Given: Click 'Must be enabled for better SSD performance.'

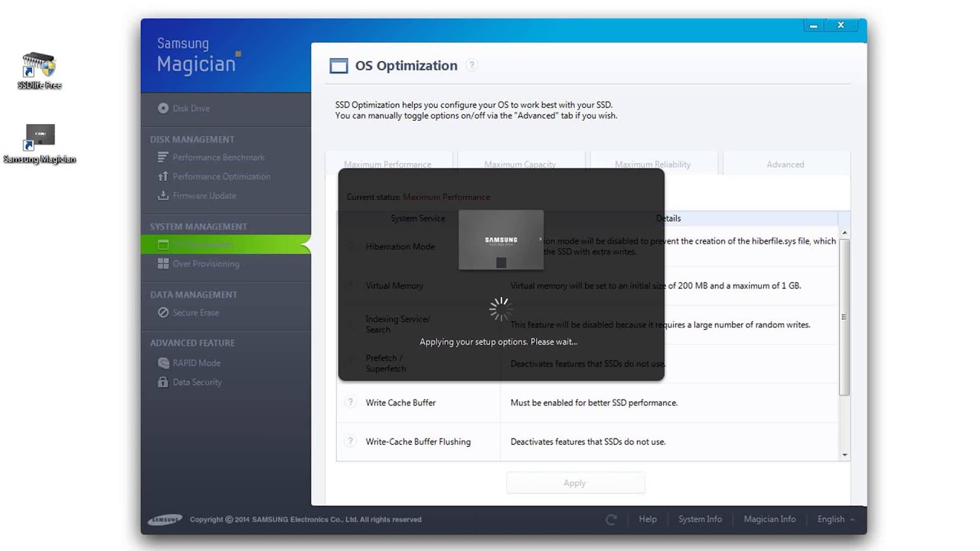Looking at the screenshot, I should [x=594, y=403].
